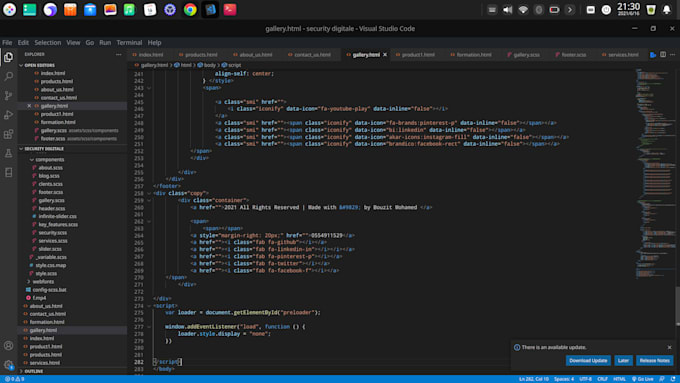Open system notifications bell icon
Viewport: 680px width, 383px height.
tap(667, 10)
